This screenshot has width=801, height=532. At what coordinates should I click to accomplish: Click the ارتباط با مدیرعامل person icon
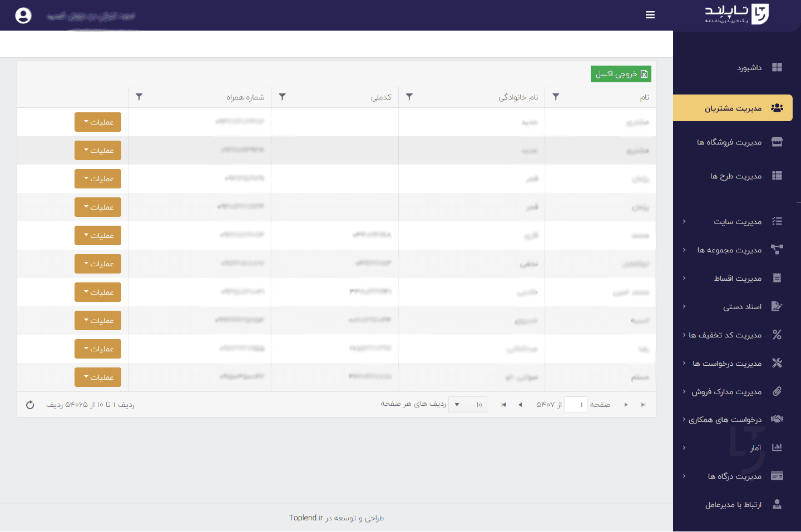click(777, 504)
